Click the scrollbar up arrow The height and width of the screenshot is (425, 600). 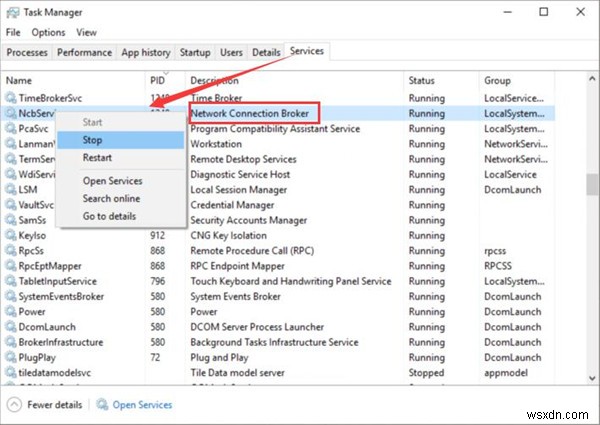point(592,78)
